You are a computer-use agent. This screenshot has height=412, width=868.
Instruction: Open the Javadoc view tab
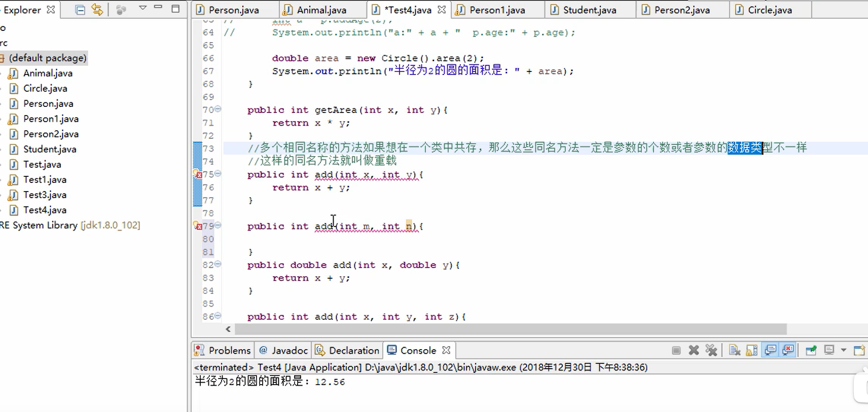(283, 350)
